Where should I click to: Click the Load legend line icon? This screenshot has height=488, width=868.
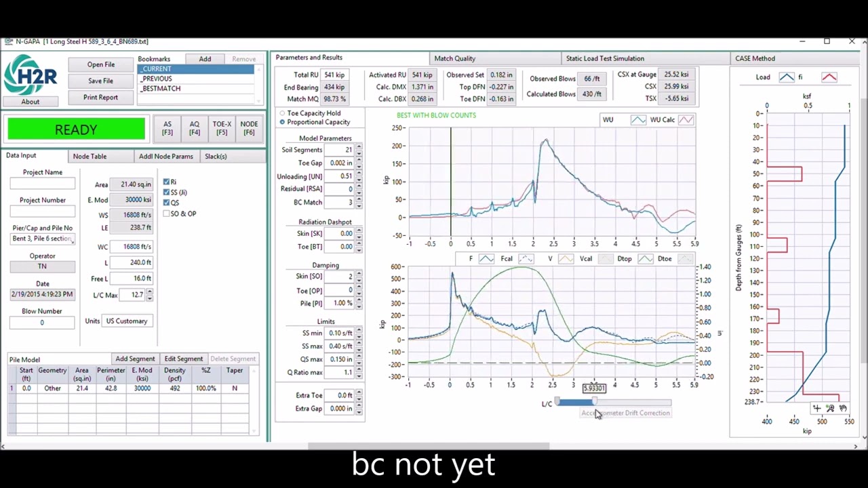(x=787, y=77)
